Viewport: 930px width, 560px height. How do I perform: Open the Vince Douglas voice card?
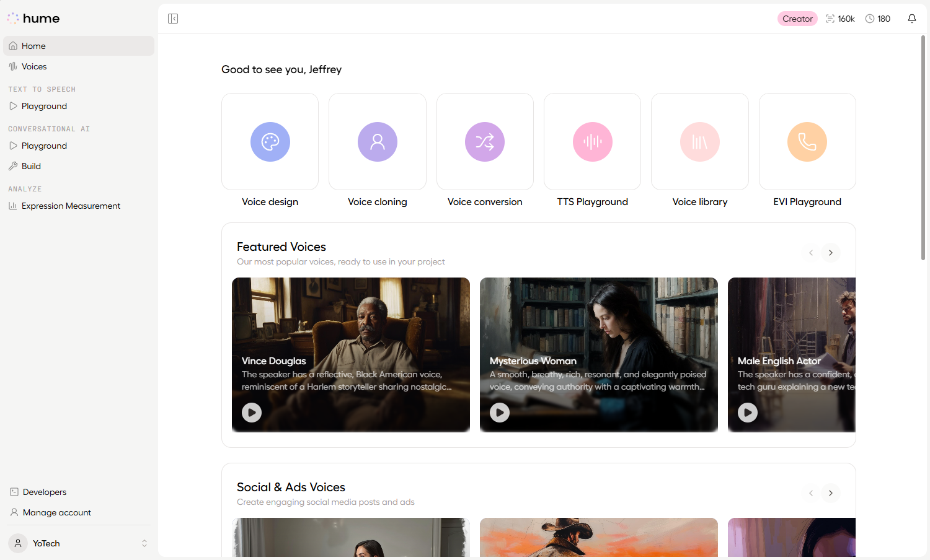pos(351,355)
